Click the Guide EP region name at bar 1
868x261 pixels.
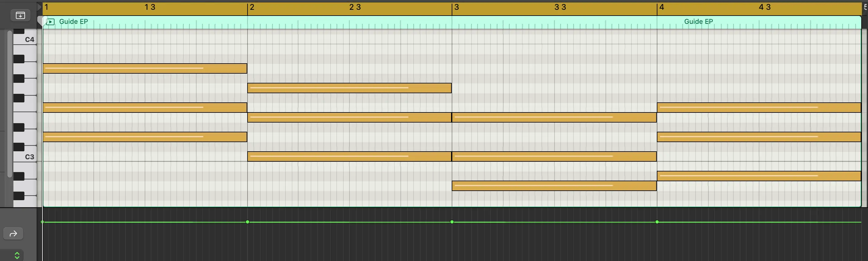pos(74,22)
